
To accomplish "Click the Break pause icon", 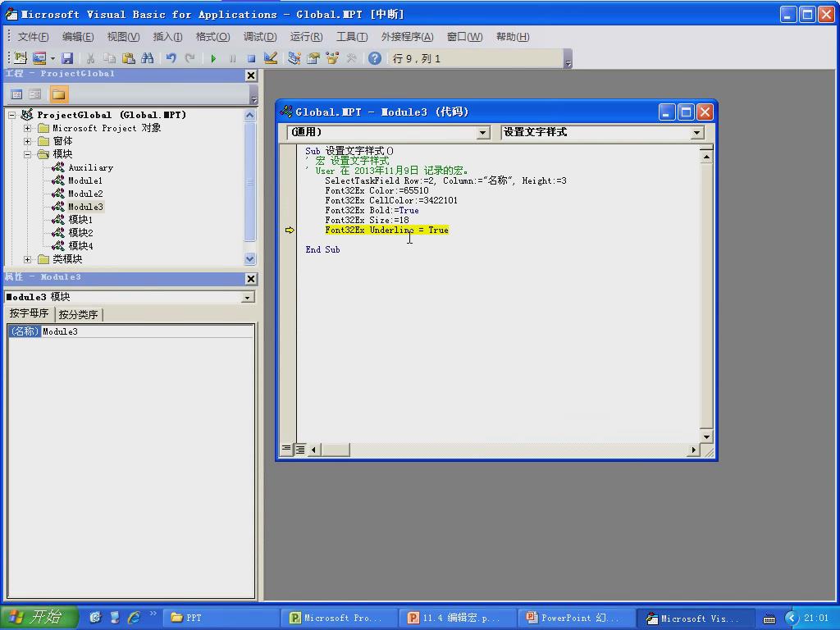I will pos(232,58).
